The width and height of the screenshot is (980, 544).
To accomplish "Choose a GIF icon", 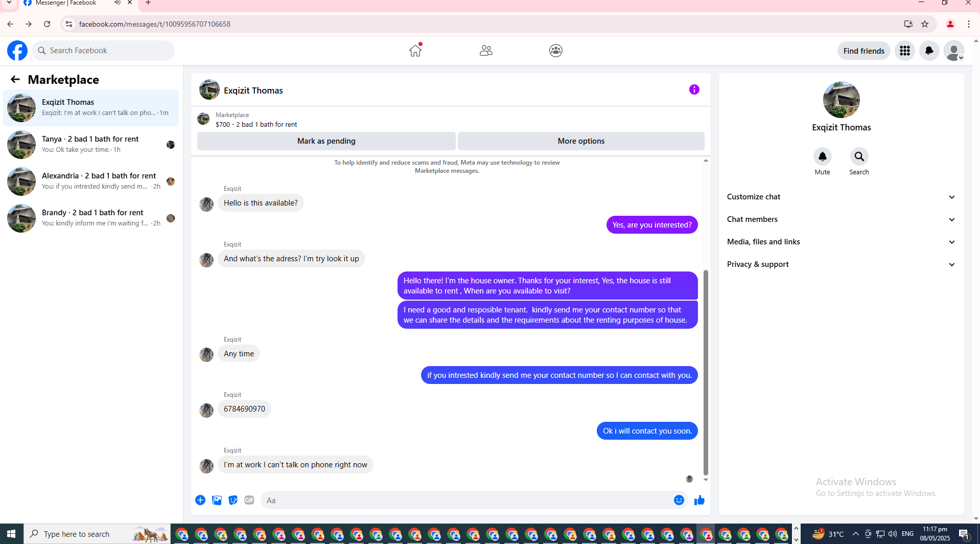I will (249, 500).
